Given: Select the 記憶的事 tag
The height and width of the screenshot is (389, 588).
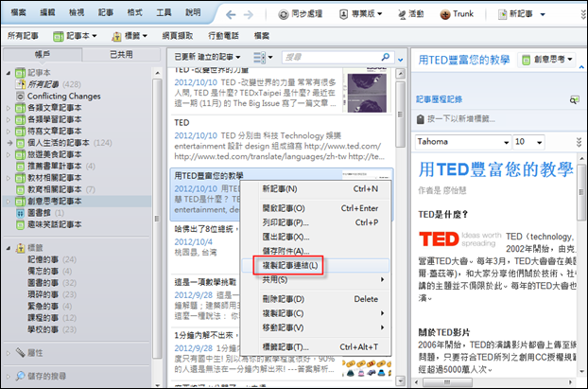Looking at the screenshot, I should 43,259.
